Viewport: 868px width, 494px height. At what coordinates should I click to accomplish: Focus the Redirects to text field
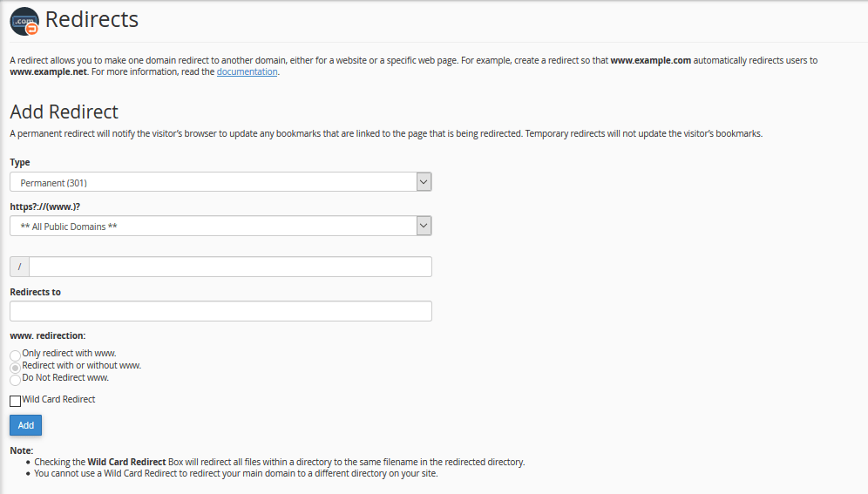220,311
